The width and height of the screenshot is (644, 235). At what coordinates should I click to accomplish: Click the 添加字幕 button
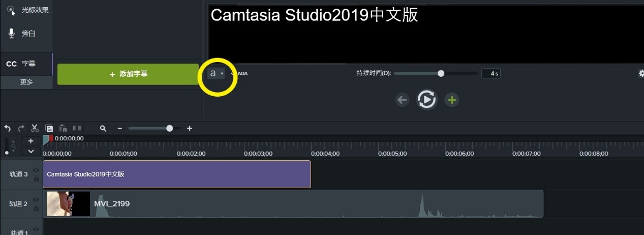click(x=128, y=74)
